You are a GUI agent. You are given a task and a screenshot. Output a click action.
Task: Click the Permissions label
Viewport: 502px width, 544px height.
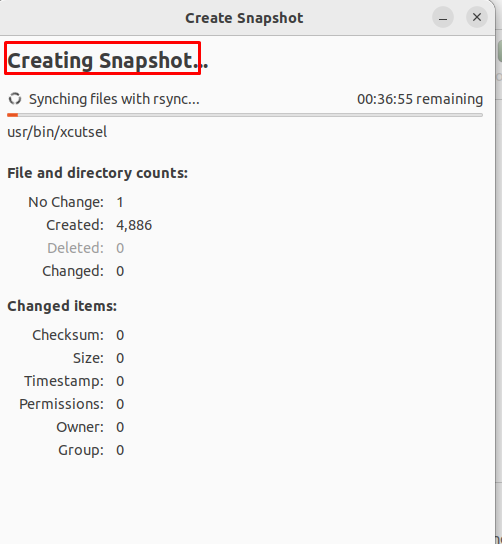click(61, 404)
